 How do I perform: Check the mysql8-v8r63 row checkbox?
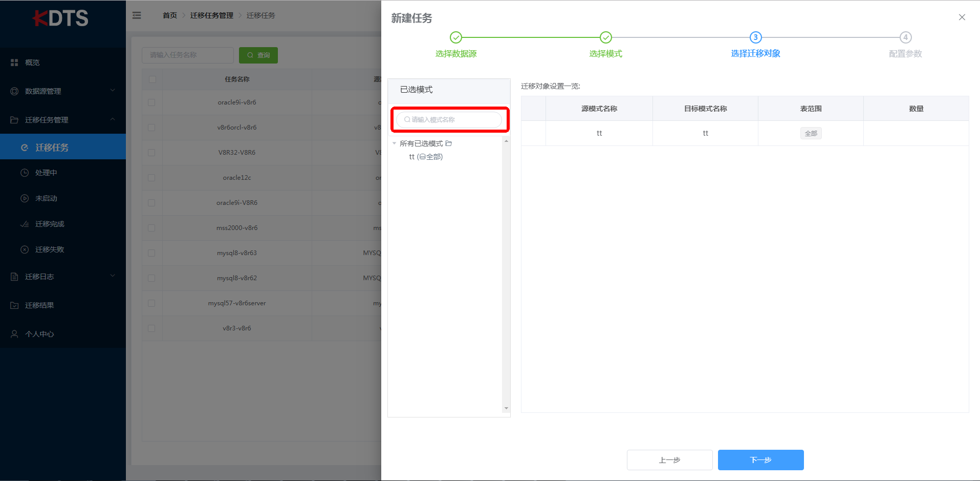tap(151, 253)
